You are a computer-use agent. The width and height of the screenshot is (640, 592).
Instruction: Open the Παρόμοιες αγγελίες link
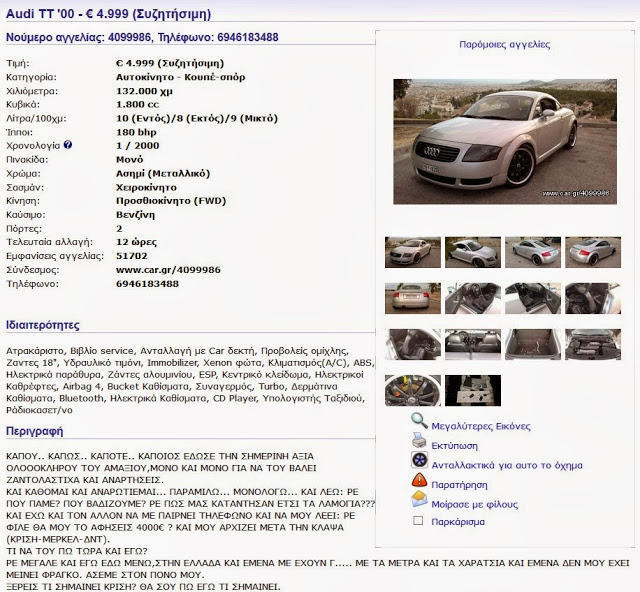(x=504, y=45)
